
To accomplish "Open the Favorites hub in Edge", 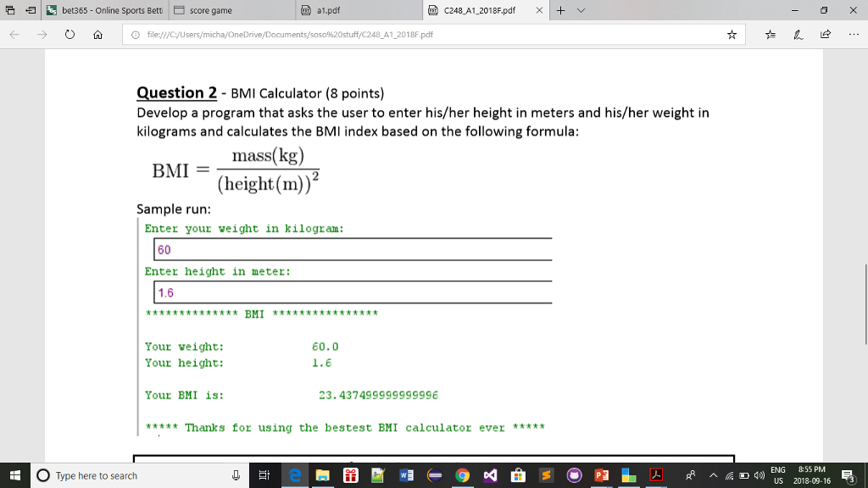I will tap(770, 36).
